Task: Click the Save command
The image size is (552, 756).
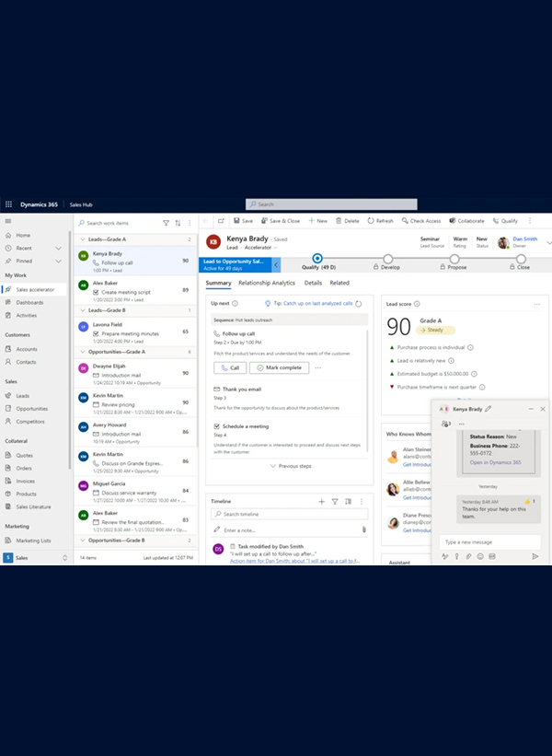Action: pyautogui.click(x=243, y=221)
